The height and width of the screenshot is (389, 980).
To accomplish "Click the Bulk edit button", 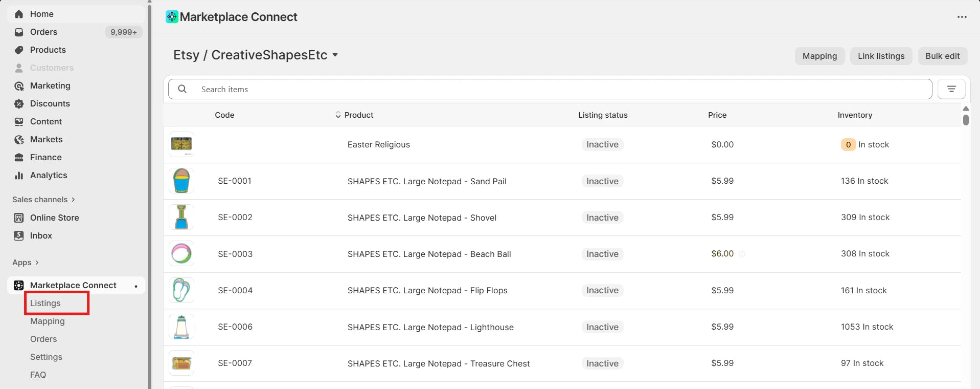I will click(942, 56).
